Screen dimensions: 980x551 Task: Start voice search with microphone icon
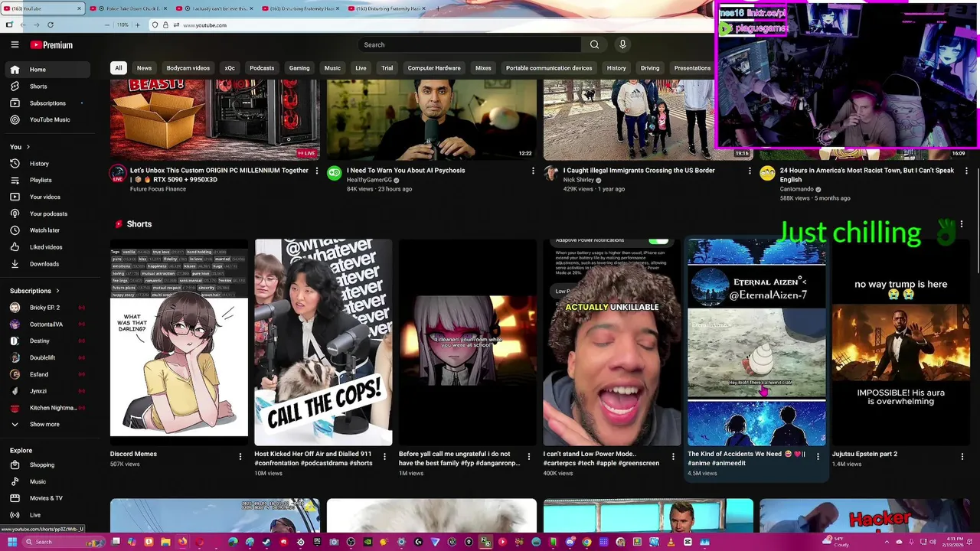coord(622,45)
